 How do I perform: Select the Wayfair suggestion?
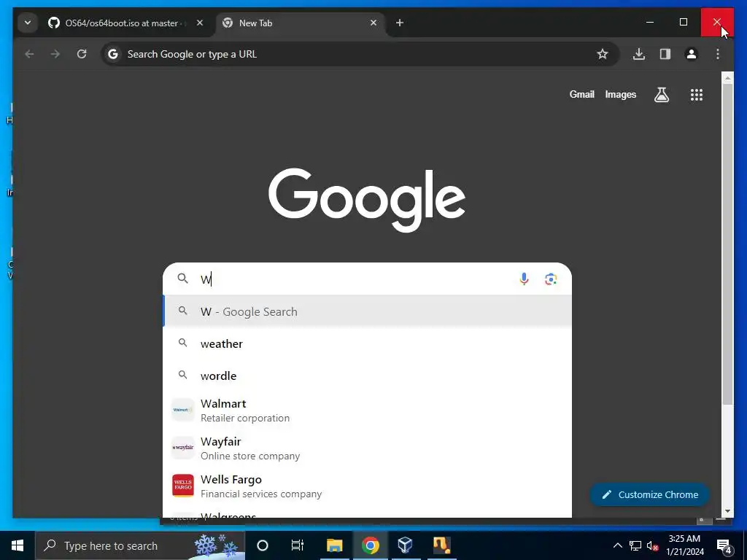coord(368,448)
